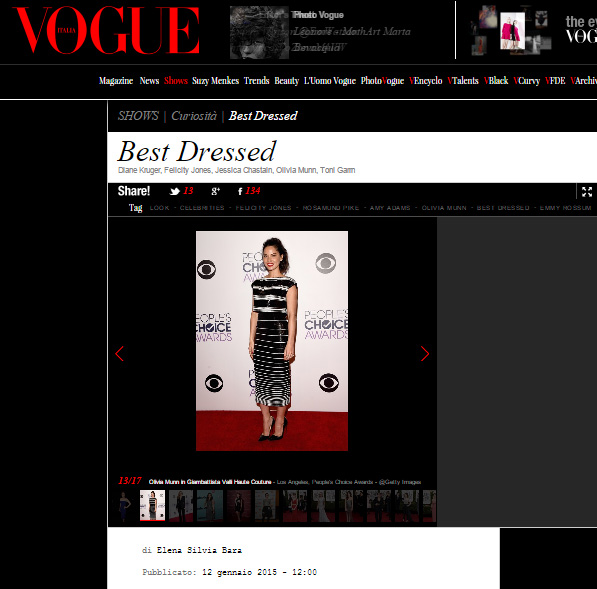Open the Suzy Menkes section

(x=215, y=81)
